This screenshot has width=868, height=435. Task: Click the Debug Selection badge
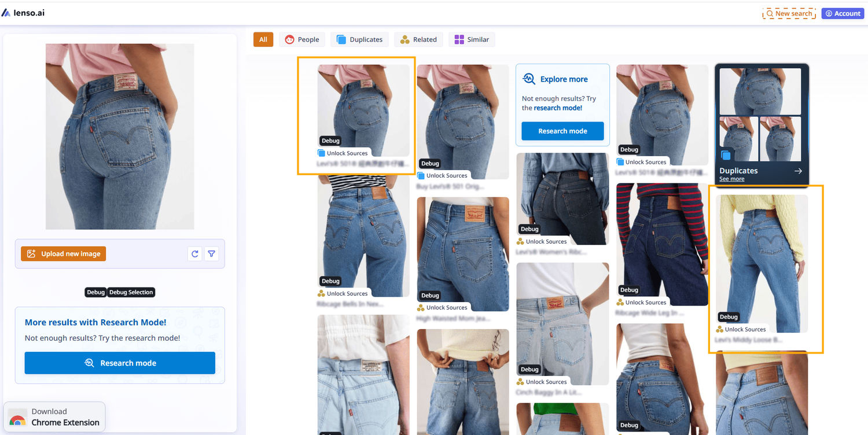point(131,292)
